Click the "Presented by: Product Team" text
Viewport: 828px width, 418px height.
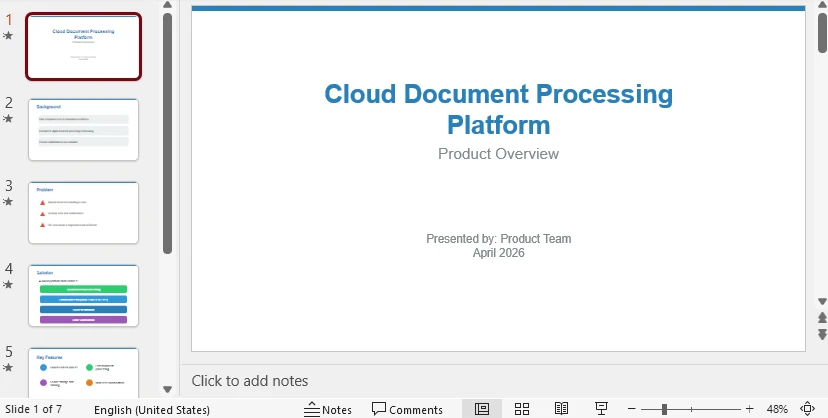(498, 239)
